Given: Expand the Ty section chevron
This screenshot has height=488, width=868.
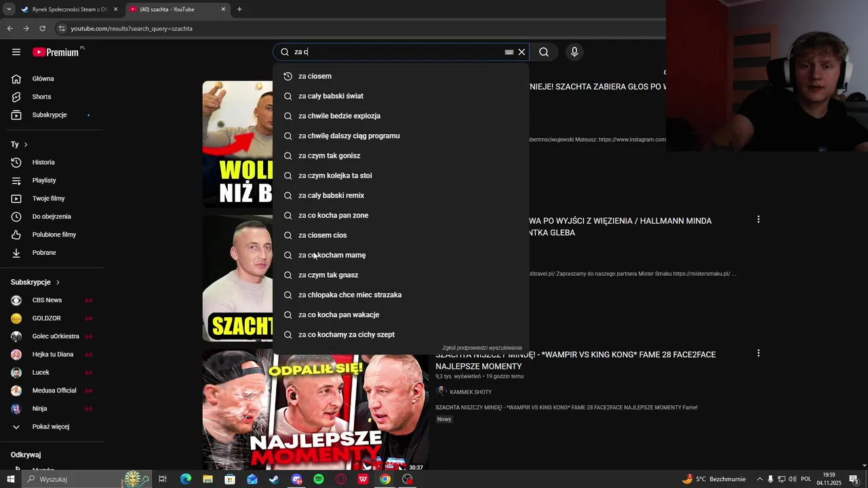Looking at the screenshot, I should [x=26, y=144].
